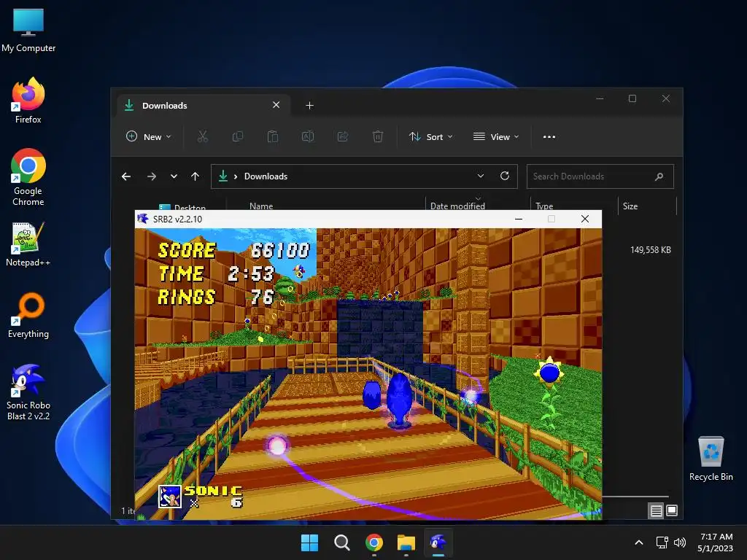This screenshot has height=560, width=747.
Task: Select Desktop in Explorer navigation pane
Action: pos(182,206)
